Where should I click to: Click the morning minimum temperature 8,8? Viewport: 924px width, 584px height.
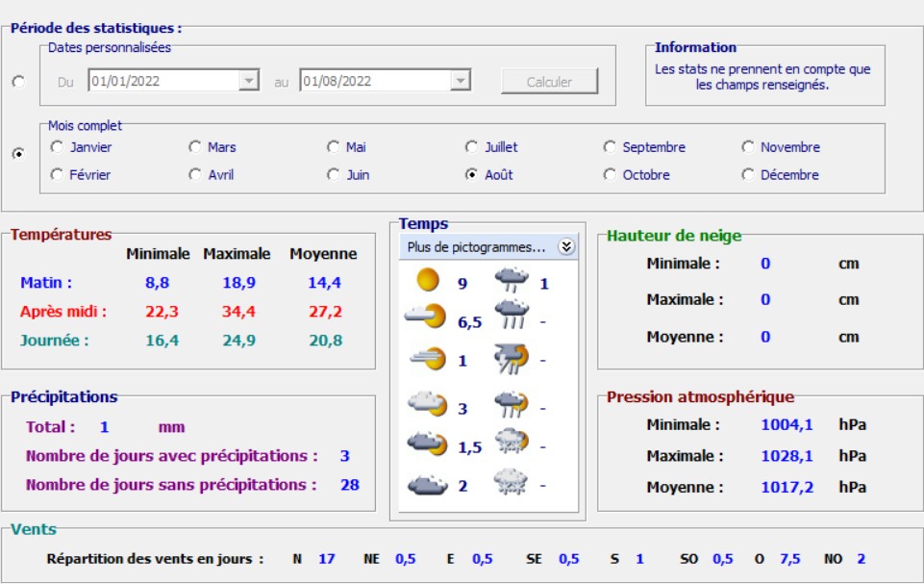point(158,283)
